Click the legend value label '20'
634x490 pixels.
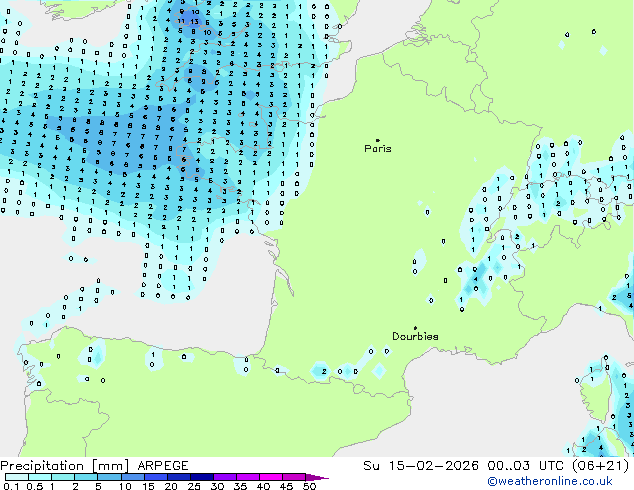point(171,486)
